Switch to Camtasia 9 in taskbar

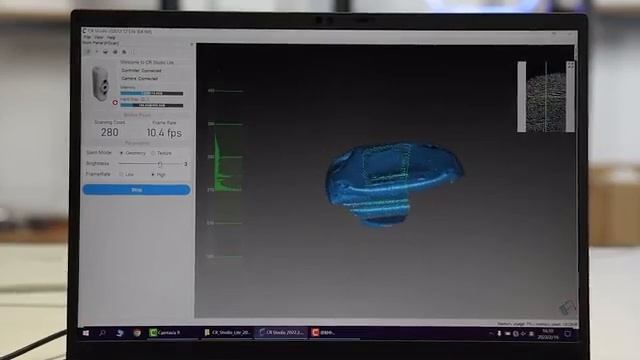tap(165, 333)
